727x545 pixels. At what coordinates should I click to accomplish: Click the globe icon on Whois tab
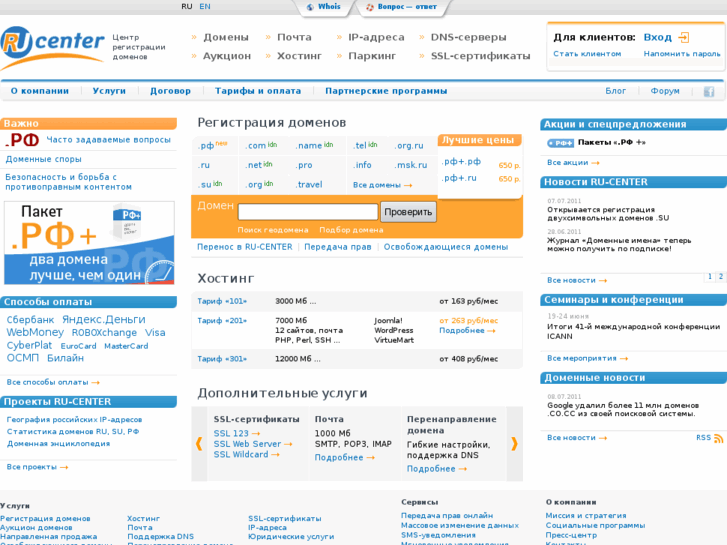click(310, 7)
